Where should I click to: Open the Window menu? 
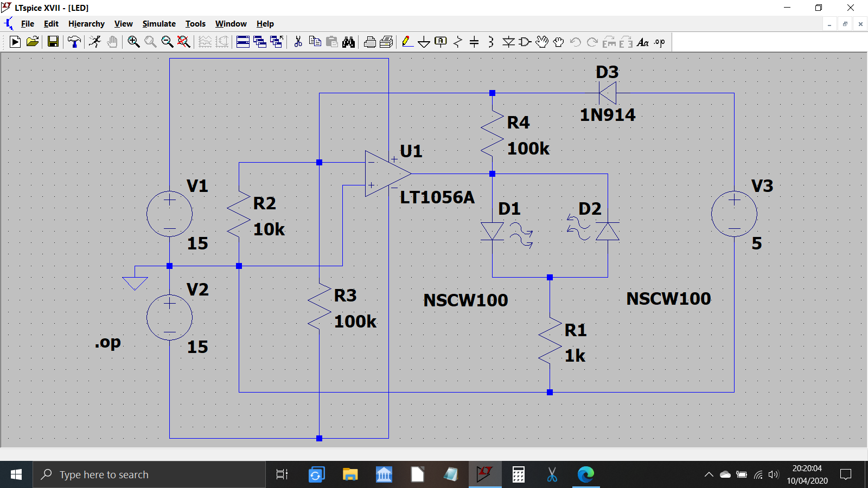pos(231,24)
